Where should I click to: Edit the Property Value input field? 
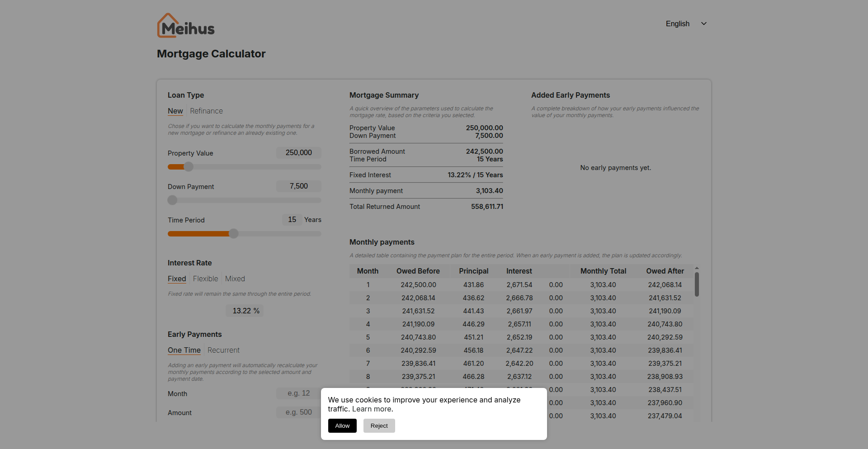298,153
